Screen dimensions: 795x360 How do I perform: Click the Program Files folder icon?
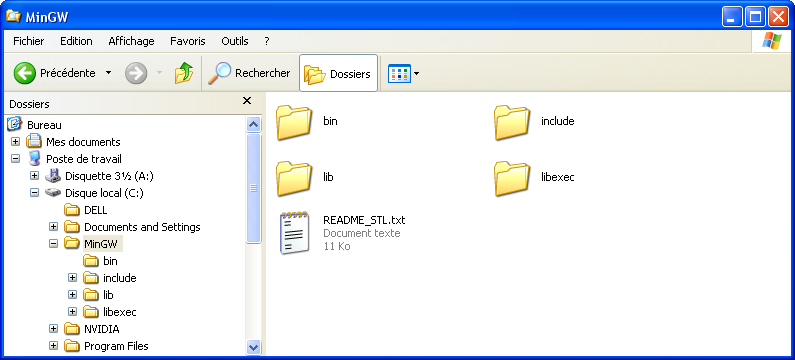click(x=72, y=346)
